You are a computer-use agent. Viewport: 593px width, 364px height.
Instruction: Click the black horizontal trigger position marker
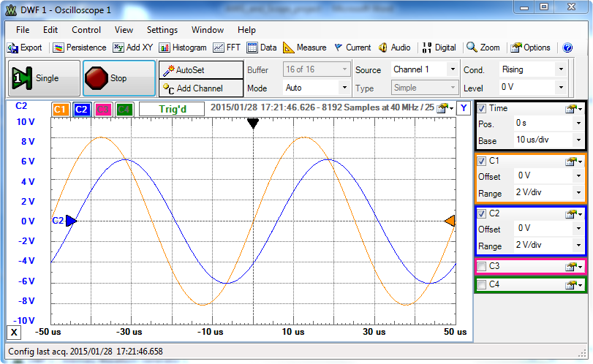point(253,124)
